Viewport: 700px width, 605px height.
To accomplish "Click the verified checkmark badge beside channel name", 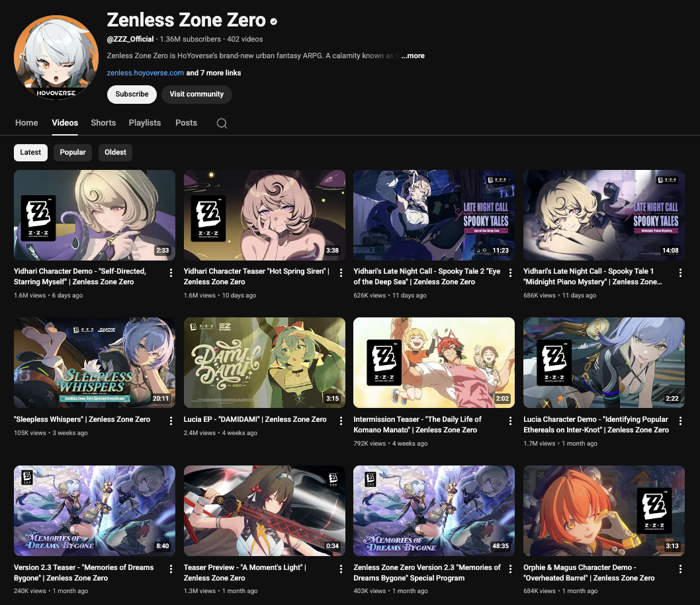I will click(274, 21).
